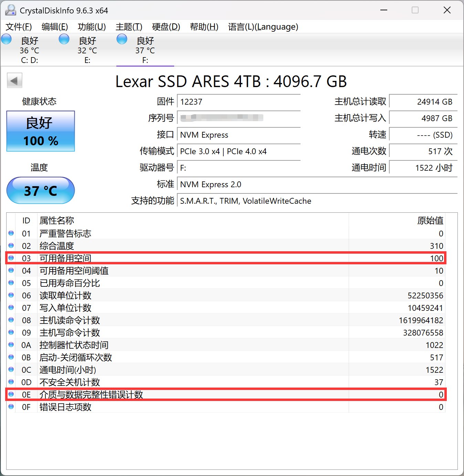This screenshot has width=464, height=476.
Task: Click the 37 °C temperature button
Action: tap(41, 190)
